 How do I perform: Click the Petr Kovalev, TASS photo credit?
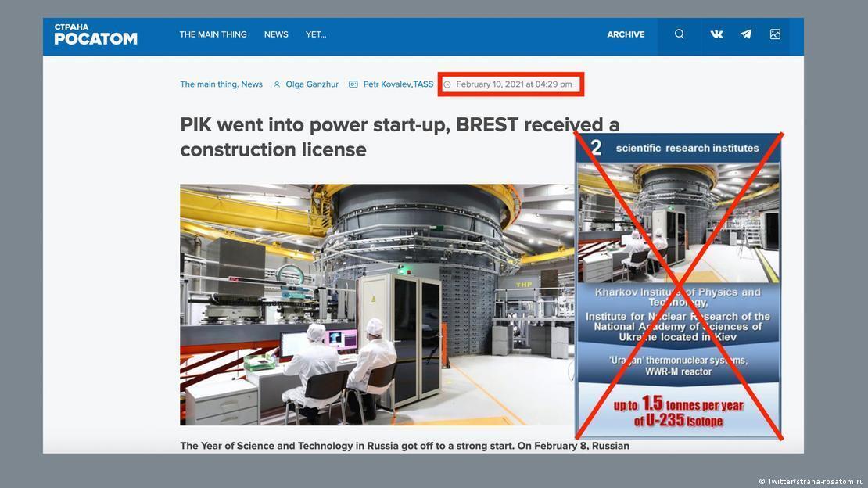[x=398, y=84]
